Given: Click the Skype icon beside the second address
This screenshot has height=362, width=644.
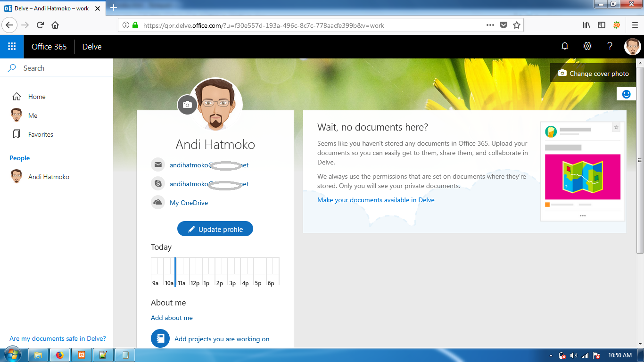Looking at the screenshot, I should (157, 184).
